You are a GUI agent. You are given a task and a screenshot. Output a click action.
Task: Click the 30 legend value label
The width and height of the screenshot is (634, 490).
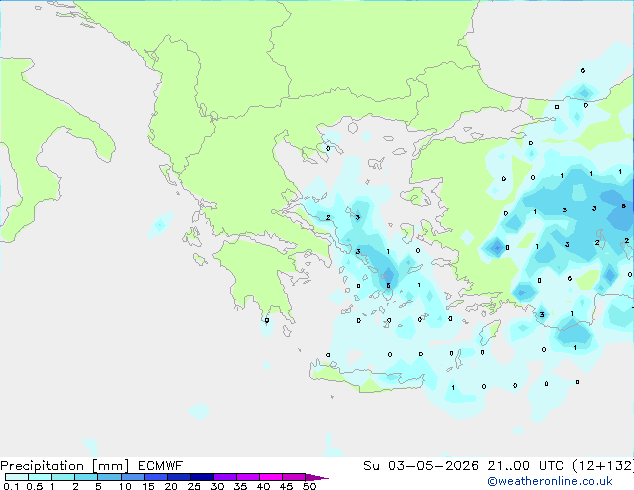click(217, 486)
